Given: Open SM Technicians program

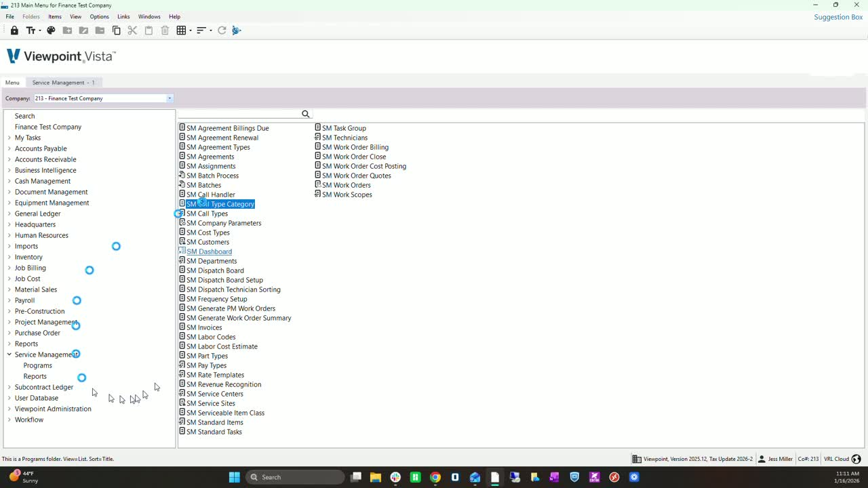Looking at the screenshot, I should 344,138.
